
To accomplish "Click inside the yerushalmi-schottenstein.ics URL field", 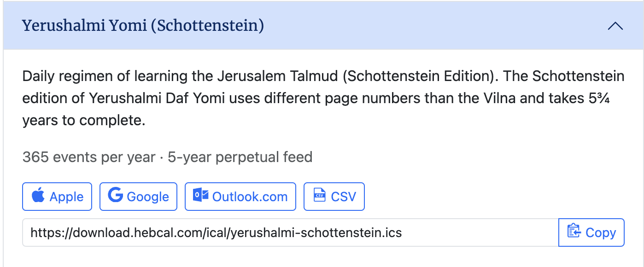I will (290, 232).
